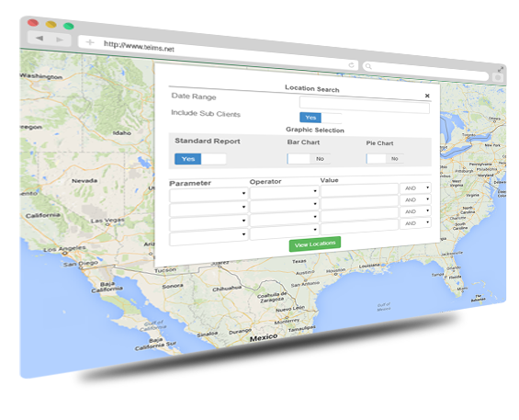Reload the page with the refresh icon
The image size is (519, 420).
pos(351,65)
